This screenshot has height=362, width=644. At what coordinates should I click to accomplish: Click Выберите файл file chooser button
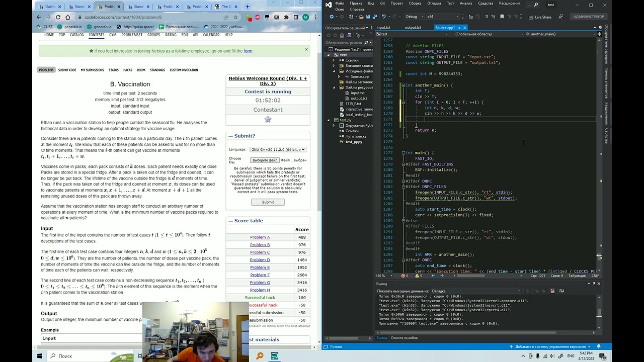pos(265,160)
